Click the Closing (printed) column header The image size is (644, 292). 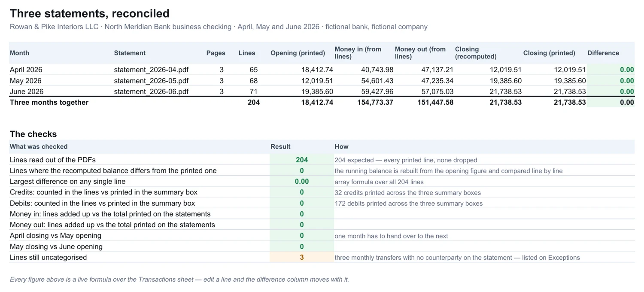(549, 53)
